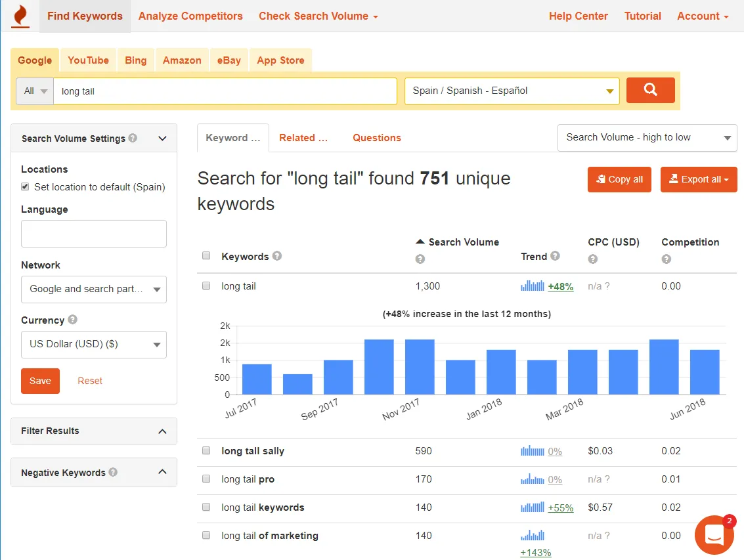Click the Sep 2017 bar in chart
Image resolution: width=744 pixels, height=560 pixels.
point(338,377)
